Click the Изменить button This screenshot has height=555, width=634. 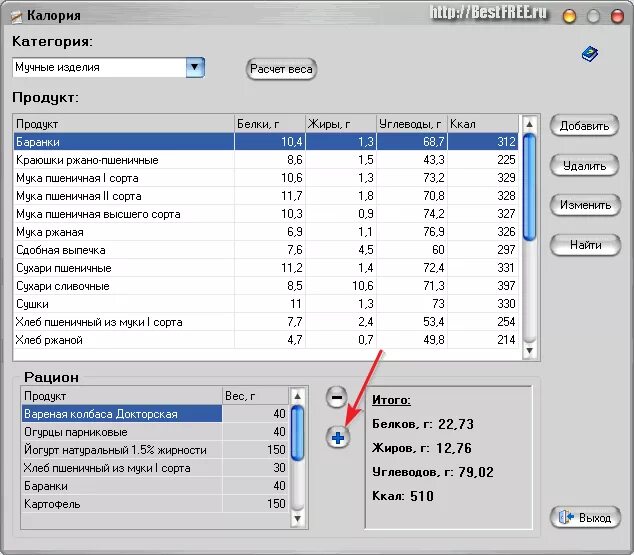[585, 205]
